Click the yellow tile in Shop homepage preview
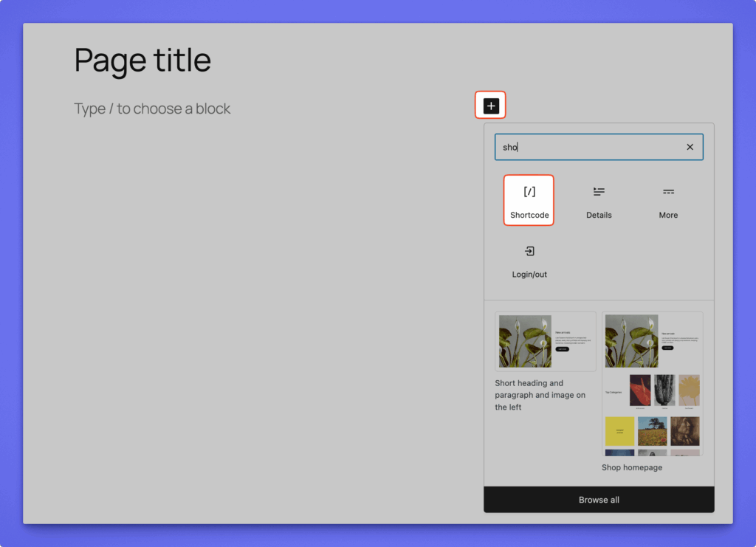Image resolution: width=756 pixels, height=547 pixels. click(x=619, y=431)
